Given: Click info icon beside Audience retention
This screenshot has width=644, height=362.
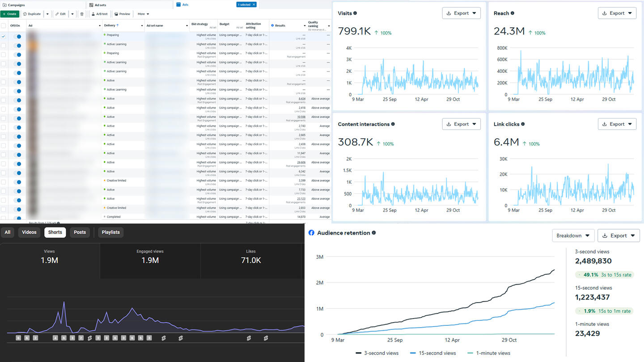Looking at the screenshot, I should tap(374, 233).
